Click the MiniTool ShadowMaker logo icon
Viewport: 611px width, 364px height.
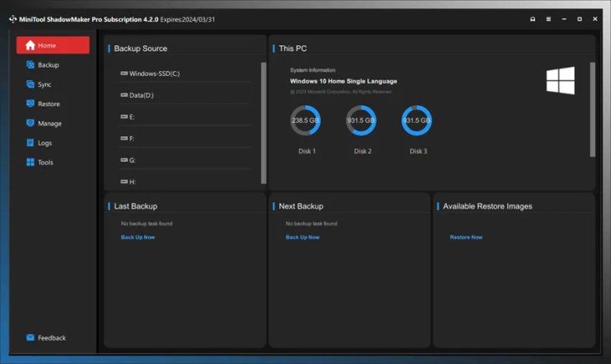(13, 19)
